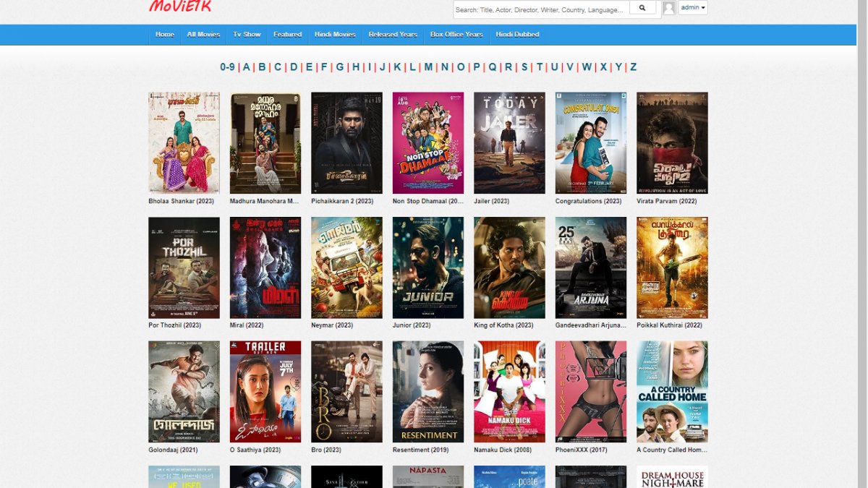The image size is (868, 488).
Task: Open the Miral movie poster
Action: (x=265, y=267)
